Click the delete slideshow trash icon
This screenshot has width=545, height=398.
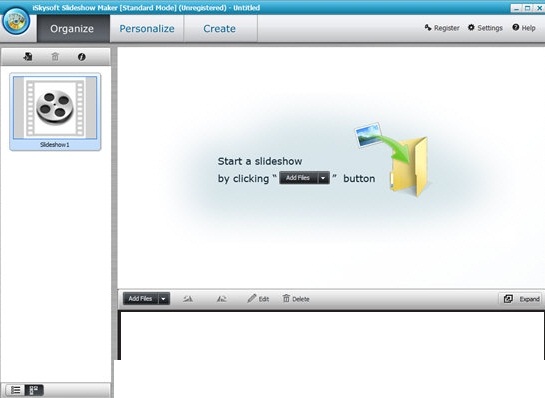tap(55, 56)
